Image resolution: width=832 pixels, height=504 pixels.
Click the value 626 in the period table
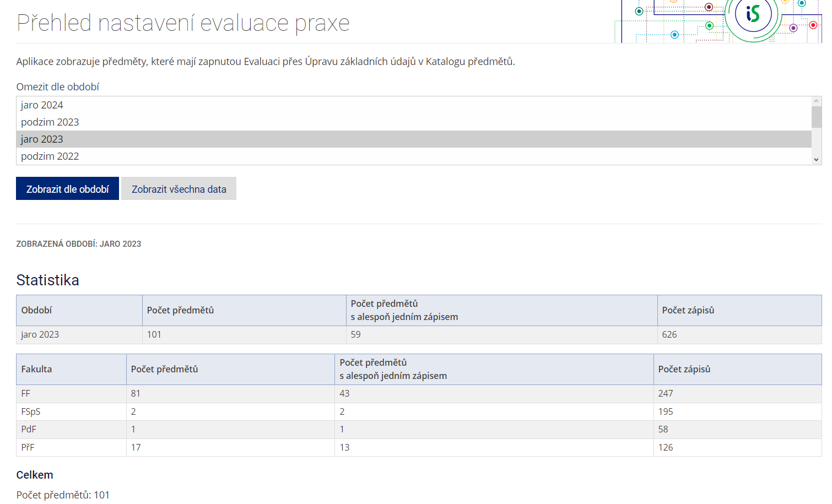coord(669,334)
